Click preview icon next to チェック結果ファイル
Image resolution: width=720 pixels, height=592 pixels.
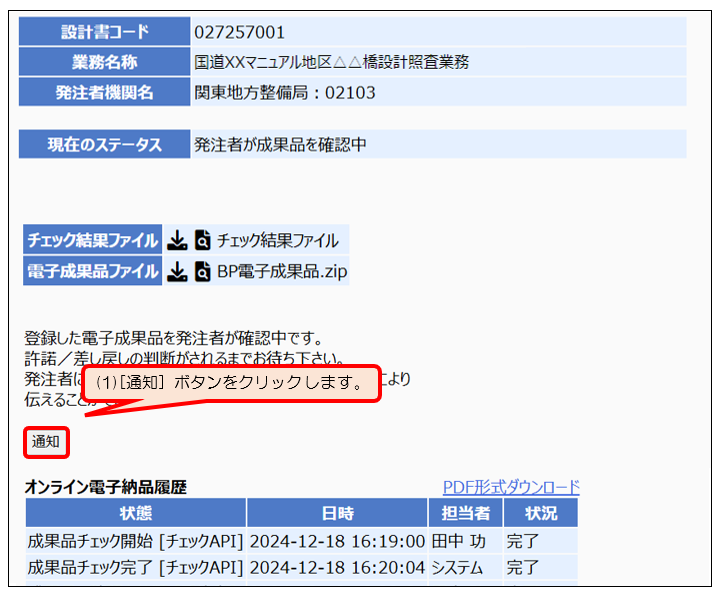point(203,240)
